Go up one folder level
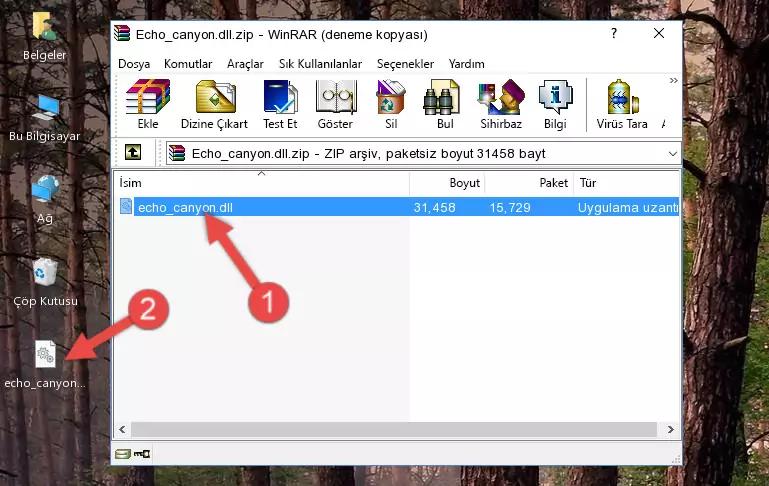The height and width of the screenshot is (486, 769). (133, 153)
